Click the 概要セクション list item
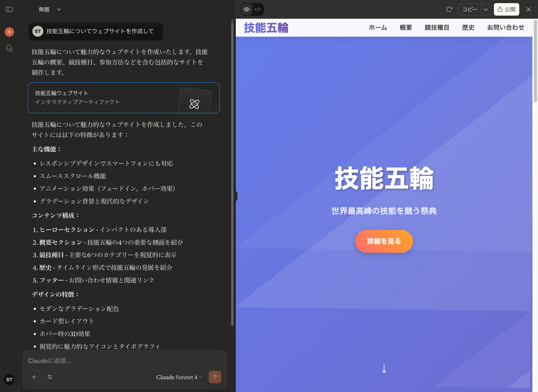This screenshot has height=392, width=538. tap(108, 242)
